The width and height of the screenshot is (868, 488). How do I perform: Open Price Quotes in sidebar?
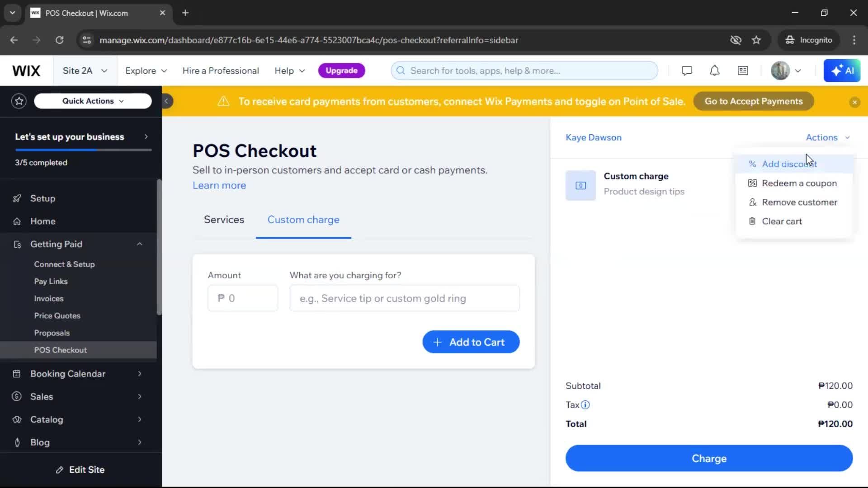[57, 316]
